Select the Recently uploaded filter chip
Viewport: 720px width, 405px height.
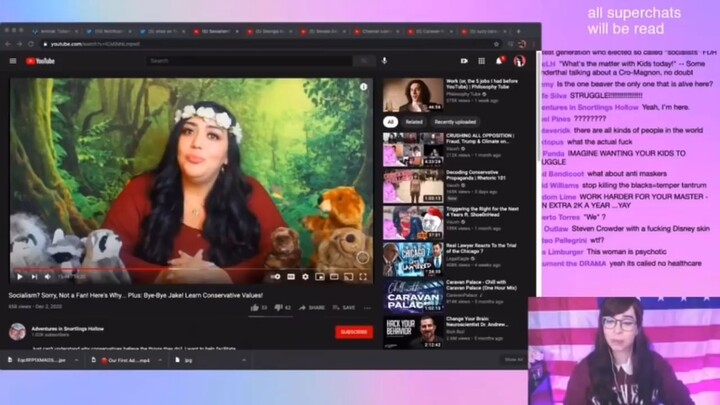455,122
